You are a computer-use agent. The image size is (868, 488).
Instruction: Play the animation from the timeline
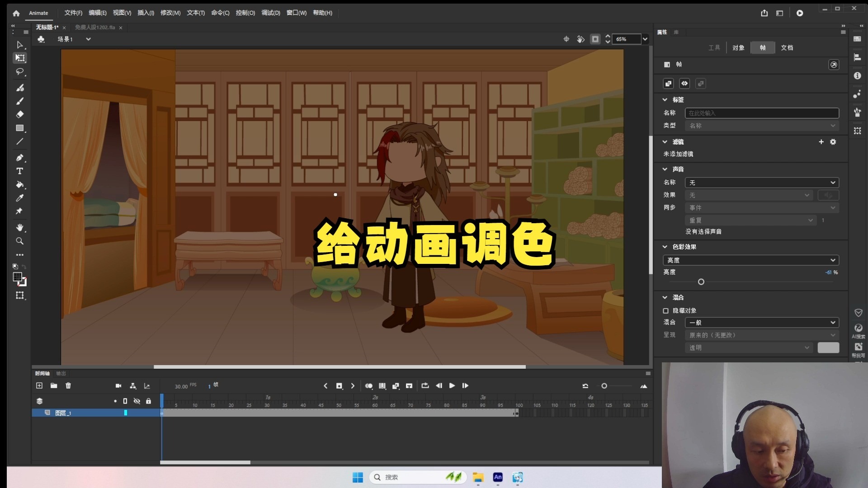452,386
